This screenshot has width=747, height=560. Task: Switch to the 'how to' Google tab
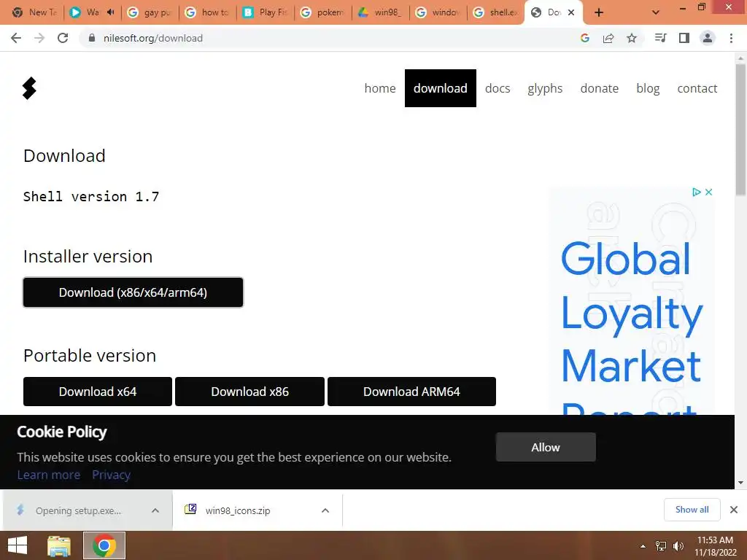click(208, 12)
